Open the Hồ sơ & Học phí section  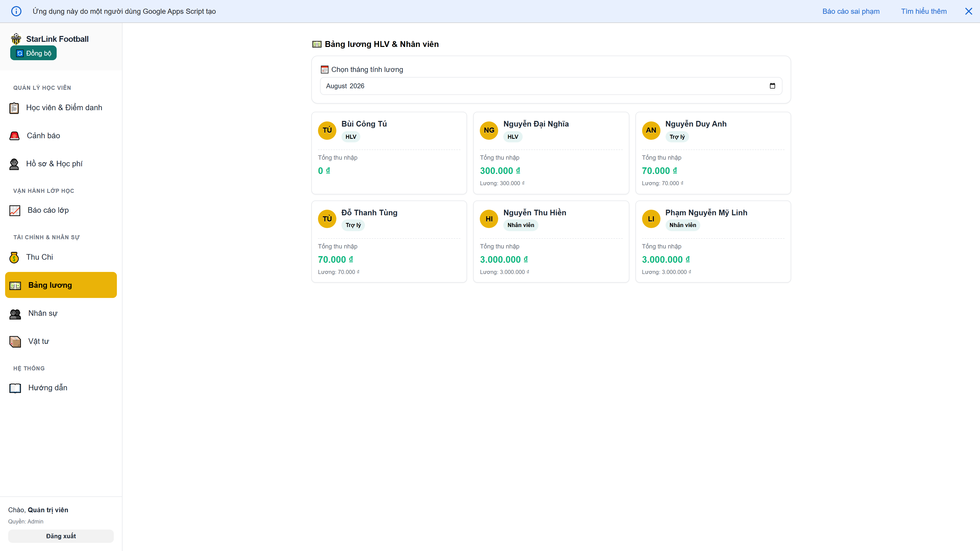tap(61, 164)
